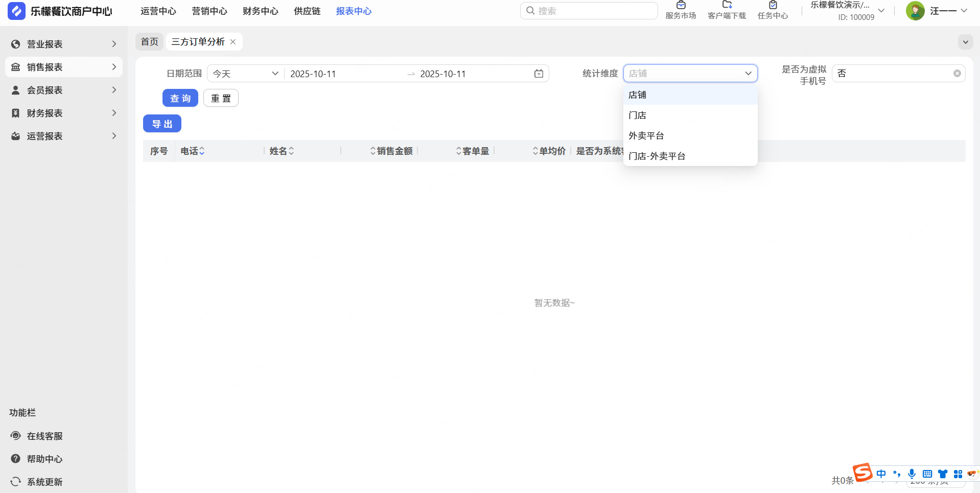
Task: Click the Sogou input method logo
Action: pos(862,473)
